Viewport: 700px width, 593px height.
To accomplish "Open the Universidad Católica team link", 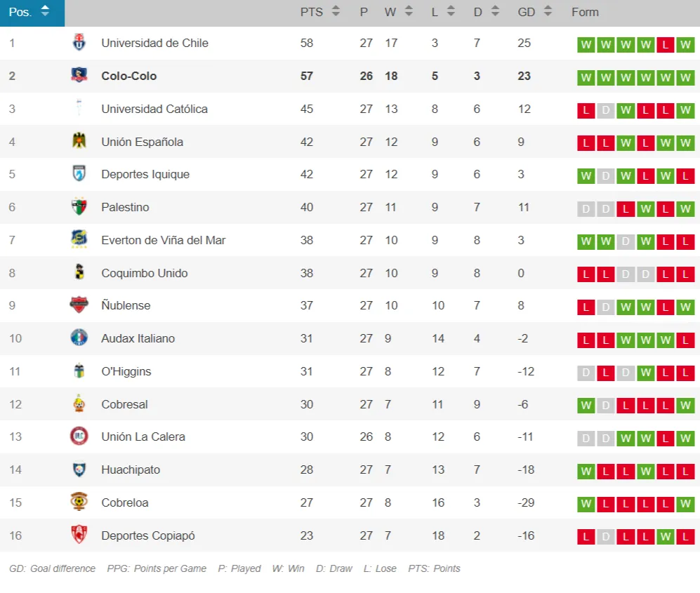I will 154,109.
